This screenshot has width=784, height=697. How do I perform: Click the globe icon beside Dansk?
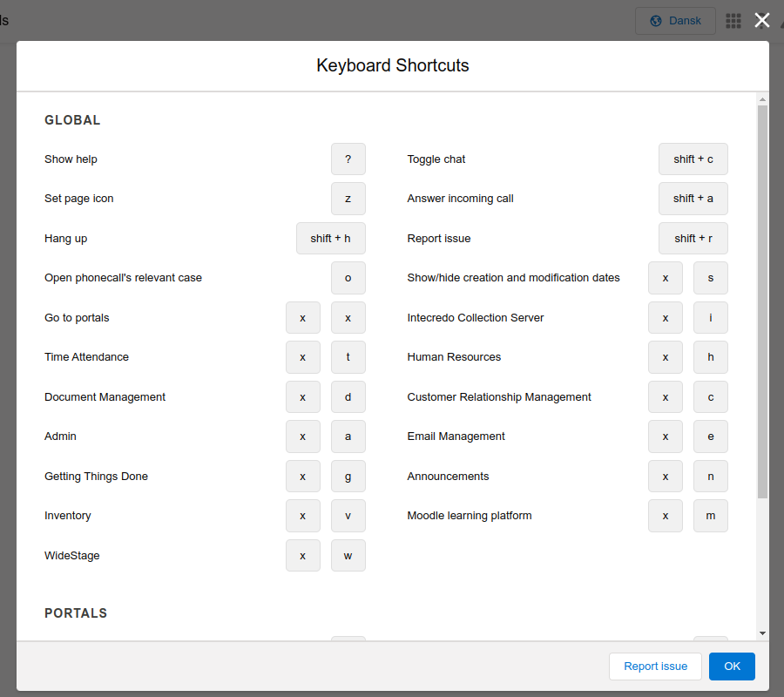[x=655, y=21]
